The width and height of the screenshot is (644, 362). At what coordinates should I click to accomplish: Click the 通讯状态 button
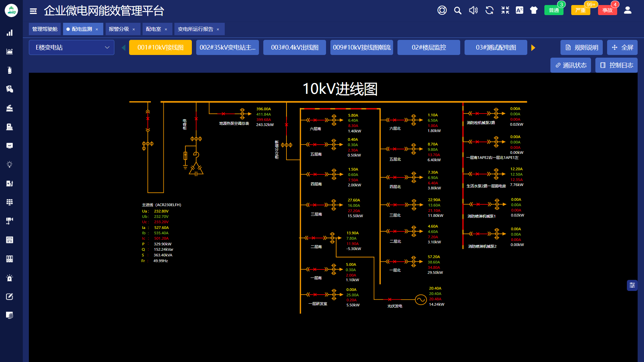click(x=571, y=65)
